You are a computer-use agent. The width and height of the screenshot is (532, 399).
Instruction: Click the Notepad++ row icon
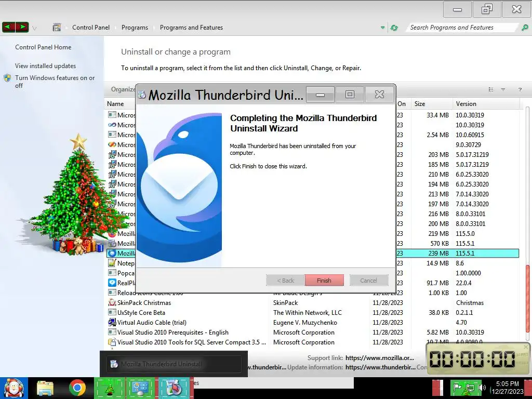tap(112, 263)
